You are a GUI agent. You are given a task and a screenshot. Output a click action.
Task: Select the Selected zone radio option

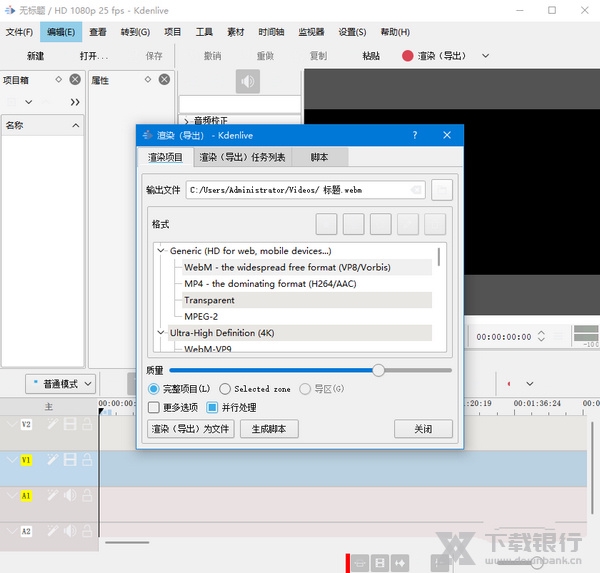point(225,389)
